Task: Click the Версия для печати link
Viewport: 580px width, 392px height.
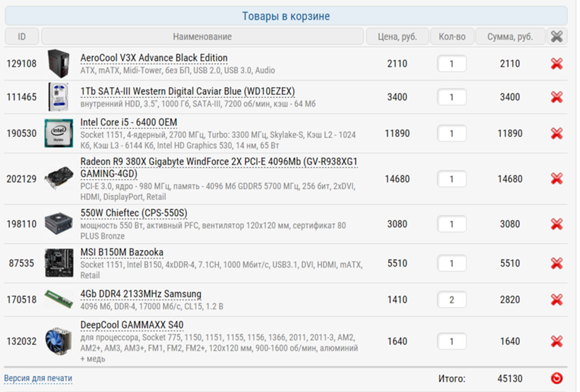Action: click(38, 378)
